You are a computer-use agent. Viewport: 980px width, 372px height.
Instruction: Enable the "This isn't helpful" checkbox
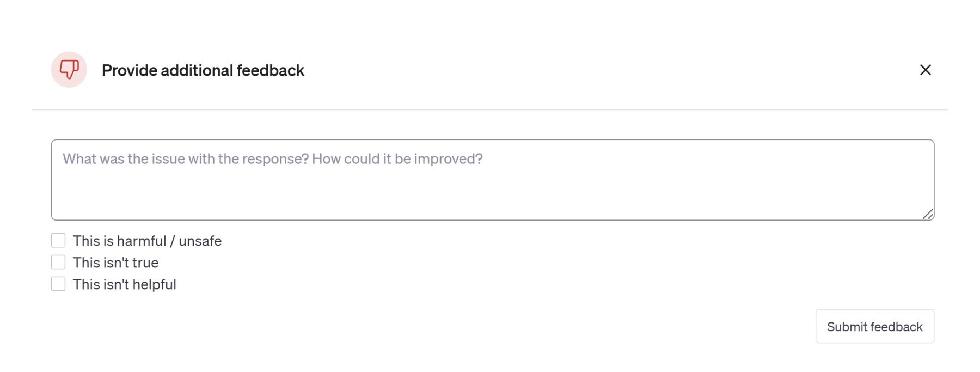pos(58,284)
